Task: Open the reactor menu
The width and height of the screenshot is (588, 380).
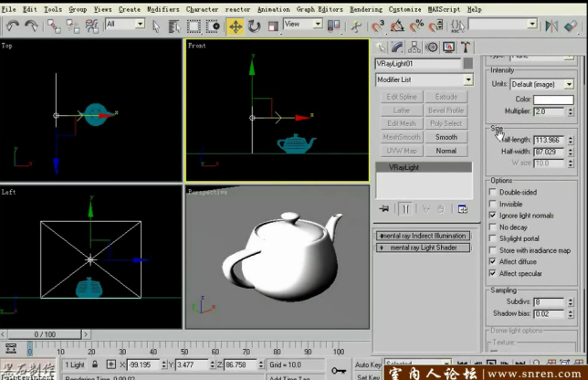Action: [237, 9]
